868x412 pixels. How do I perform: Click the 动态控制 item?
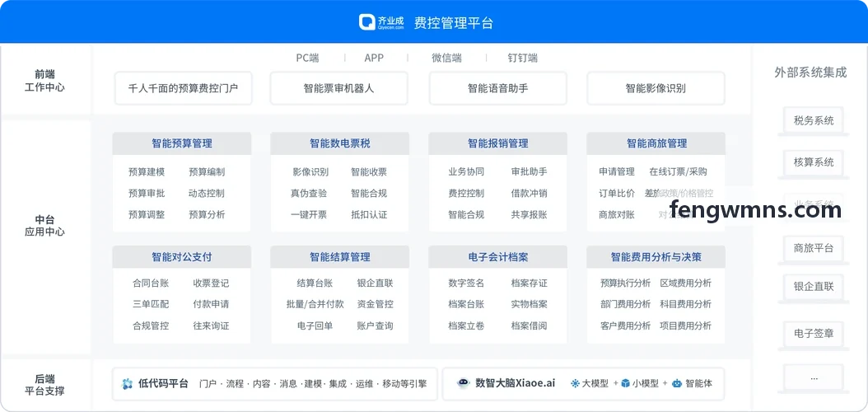(207, 194)
